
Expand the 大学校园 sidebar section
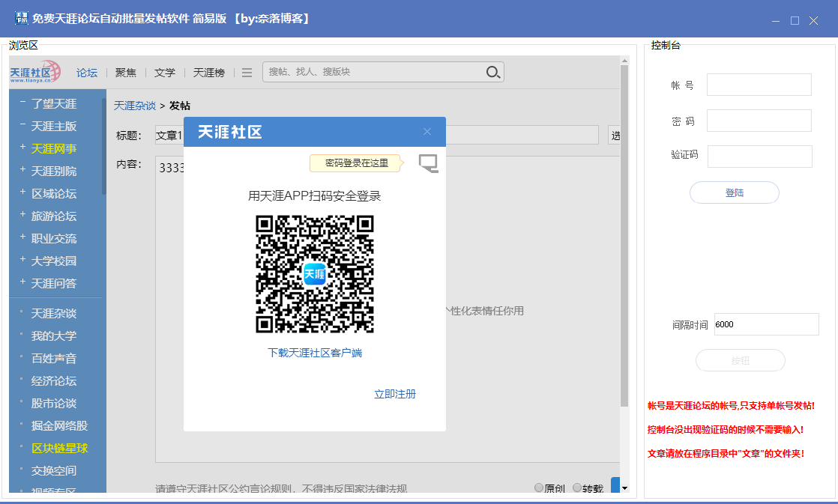(x=22, y=258)
